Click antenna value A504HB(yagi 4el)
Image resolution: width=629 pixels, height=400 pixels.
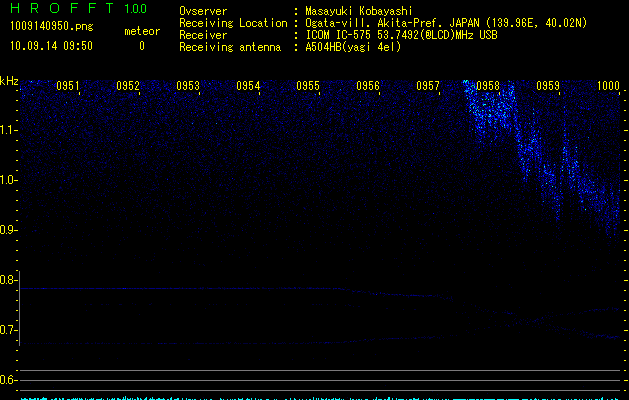(353, 47)
